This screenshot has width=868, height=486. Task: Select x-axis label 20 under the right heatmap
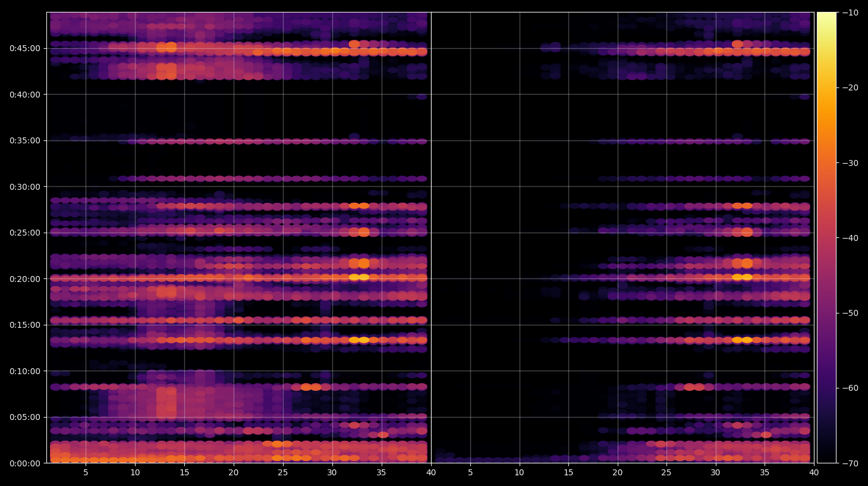pos(618,473)
